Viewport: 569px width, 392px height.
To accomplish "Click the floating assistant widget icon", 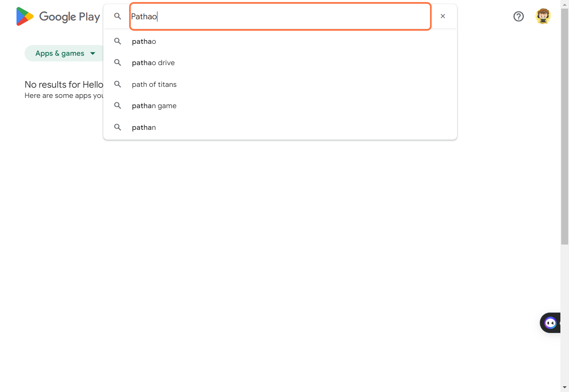I will coord(551,323).
